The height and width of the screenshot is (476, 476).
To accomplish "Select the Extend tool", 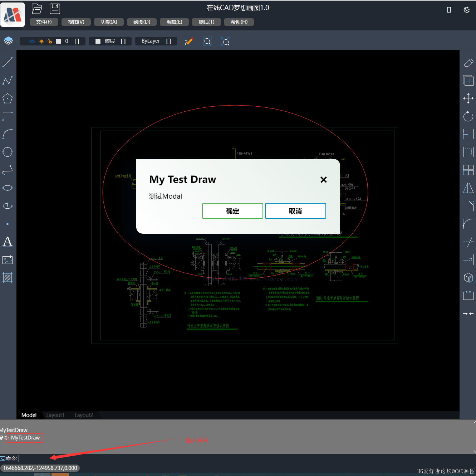I will (x=468, y=259).
